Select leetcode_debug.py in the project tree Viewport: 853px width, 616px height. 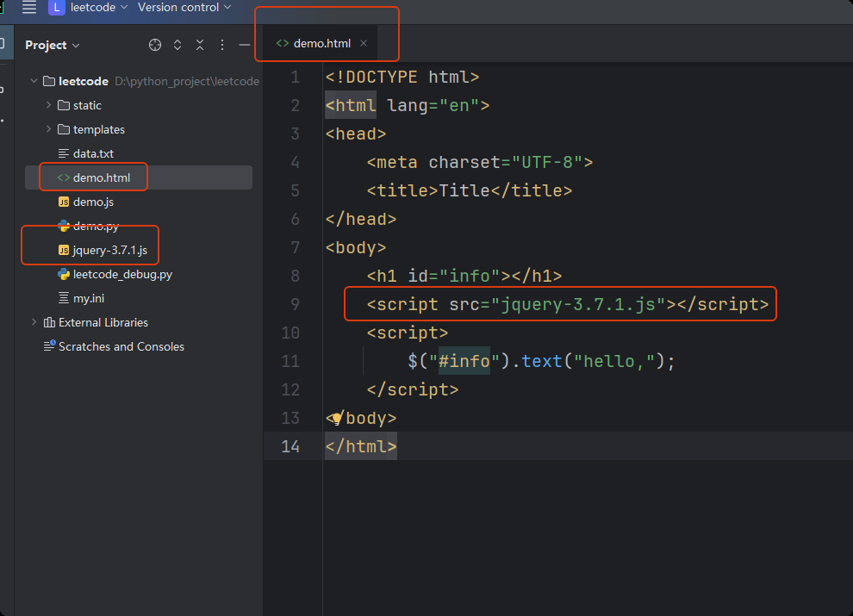(x=122, y=274)
